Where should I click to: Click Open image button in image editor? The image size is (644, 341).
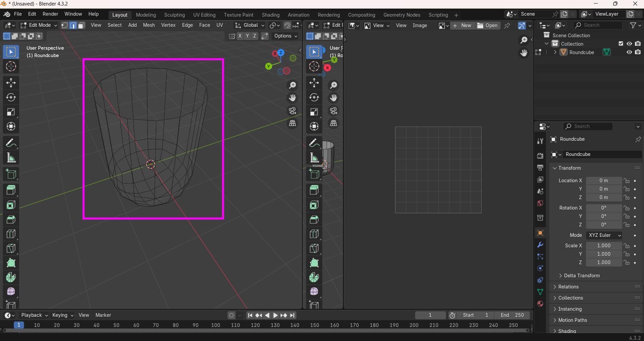point(487,26)
